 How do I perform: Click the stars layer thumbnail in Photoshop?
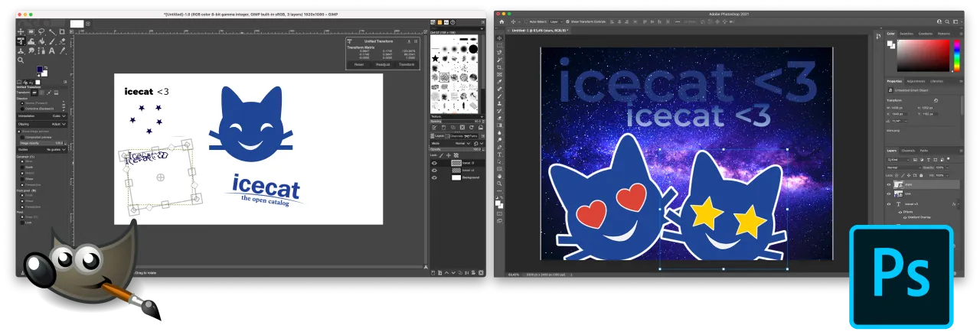900,185
